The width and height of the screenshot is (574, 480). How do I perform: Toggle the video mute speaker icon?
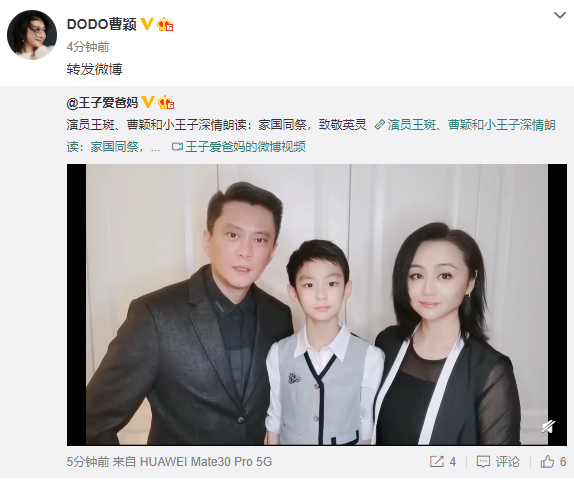[x=548, y=427]
